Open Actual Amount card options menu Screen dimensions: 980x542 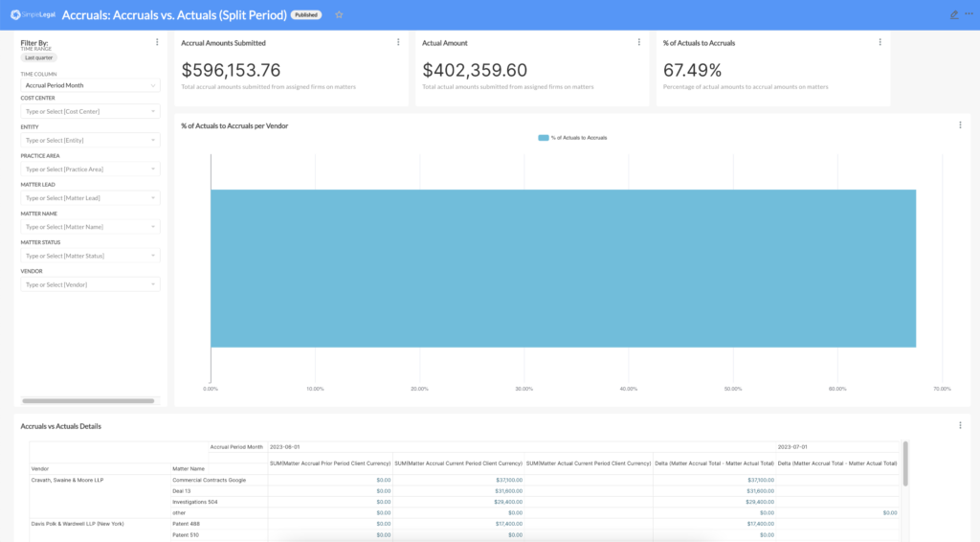[639, 42]
